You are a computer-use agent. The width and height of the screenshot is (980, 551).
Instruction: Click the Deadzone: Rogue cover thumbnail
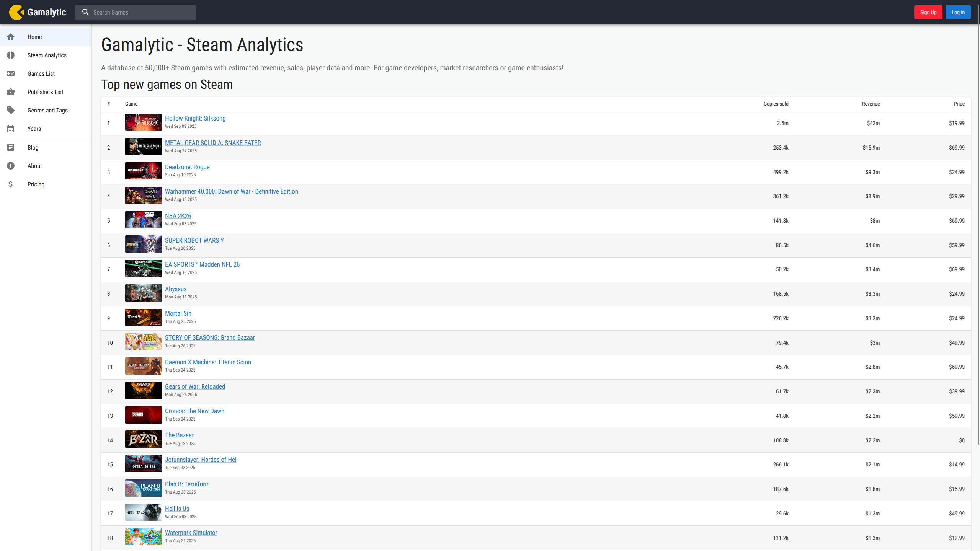[x=143, y=171]
